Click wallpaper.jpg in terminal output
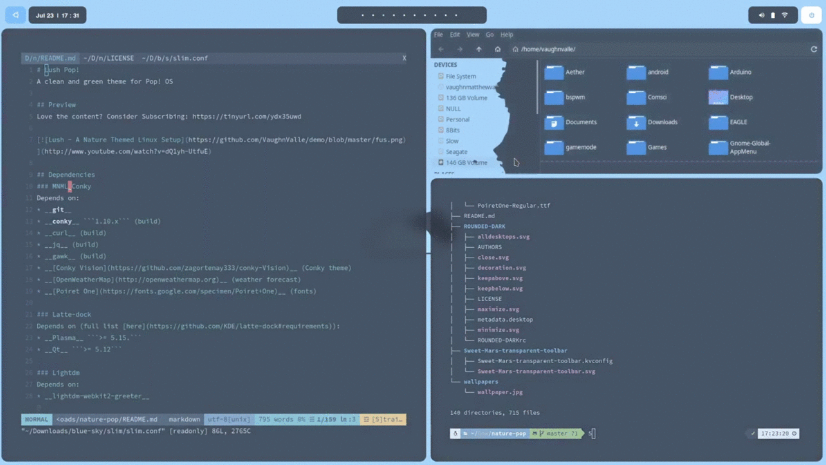 tap(500, 392)
